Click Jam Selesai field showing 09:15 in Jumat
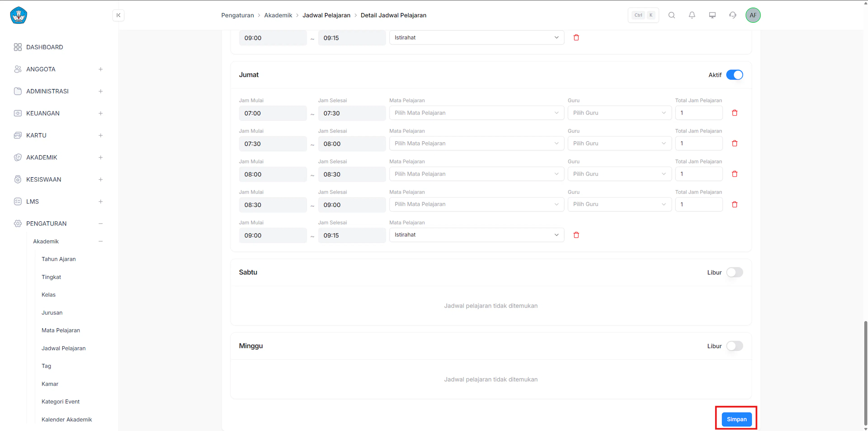This screenshot has height=431, width=868. click(x=352, y=235)
